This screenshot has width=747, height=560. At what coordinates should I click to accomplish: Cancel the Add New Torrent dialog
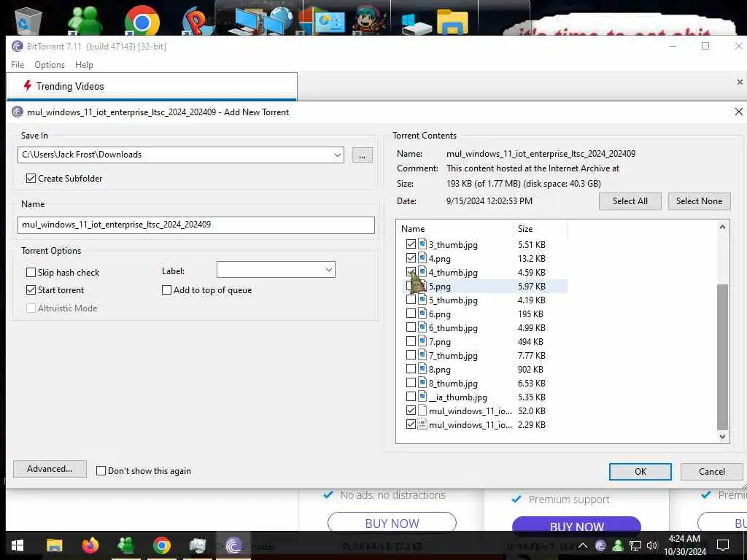[x=712, y=472]
